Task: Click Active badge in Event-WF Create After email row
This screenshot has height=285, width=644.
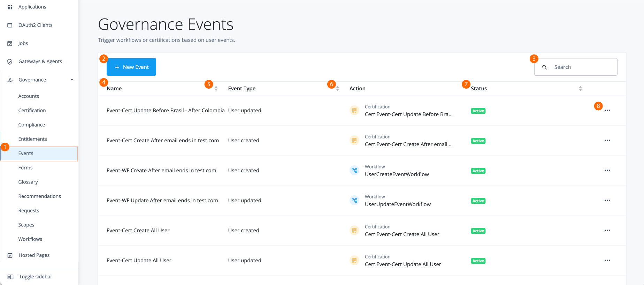Action: click(x=478, y=171)
